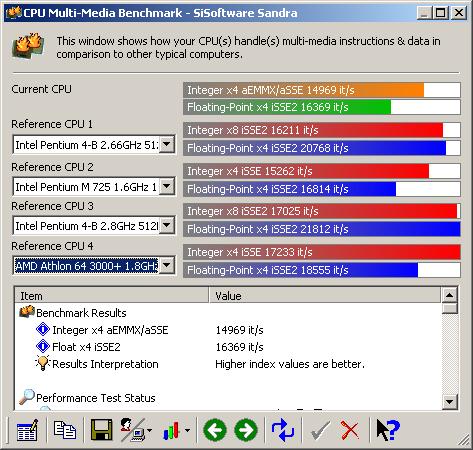Select the Results Interpretation row label
This screenshot has height=450, width=473.
click(x=105, y=364)
